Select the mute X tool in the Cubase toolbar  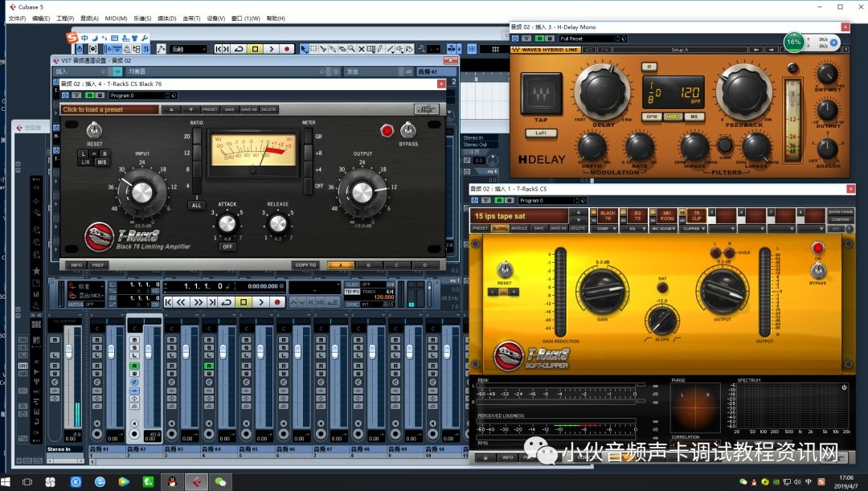pos(362,49)
